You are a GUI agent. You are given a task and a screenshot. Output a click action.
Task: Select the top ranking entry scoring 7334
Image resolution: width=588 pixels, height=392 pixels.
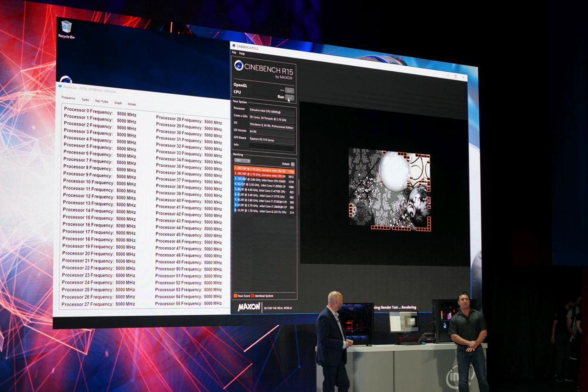(x=264, y=171)
